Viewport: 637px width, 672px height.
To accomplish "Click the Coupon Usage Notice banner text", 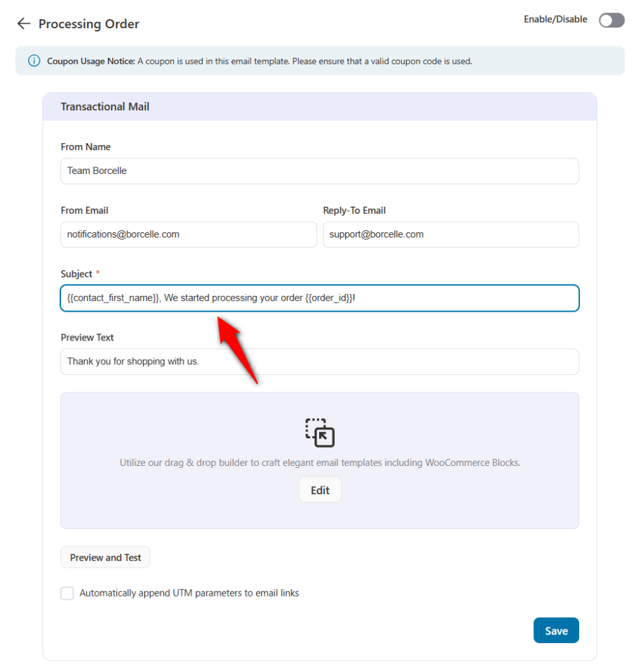I will click(x=259, y=61).
